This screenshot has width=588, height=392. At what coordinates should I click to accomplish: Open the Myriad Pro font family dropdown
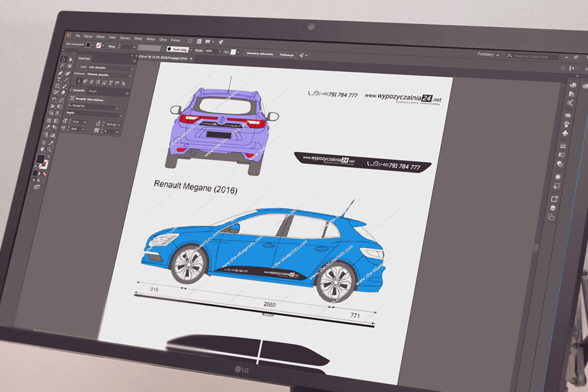(93, 107)
